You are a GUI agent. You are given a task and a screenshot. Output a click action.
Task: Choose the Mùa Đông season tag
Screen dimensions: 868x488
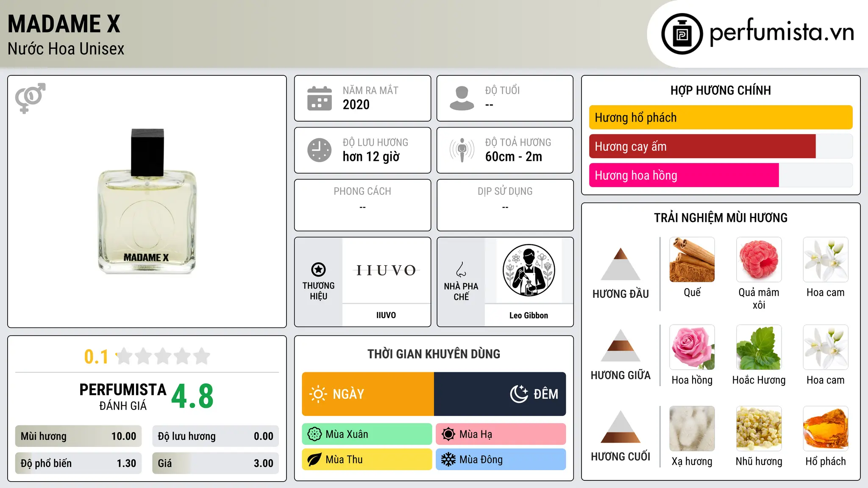pyautogui.click(x=501, y=460)
